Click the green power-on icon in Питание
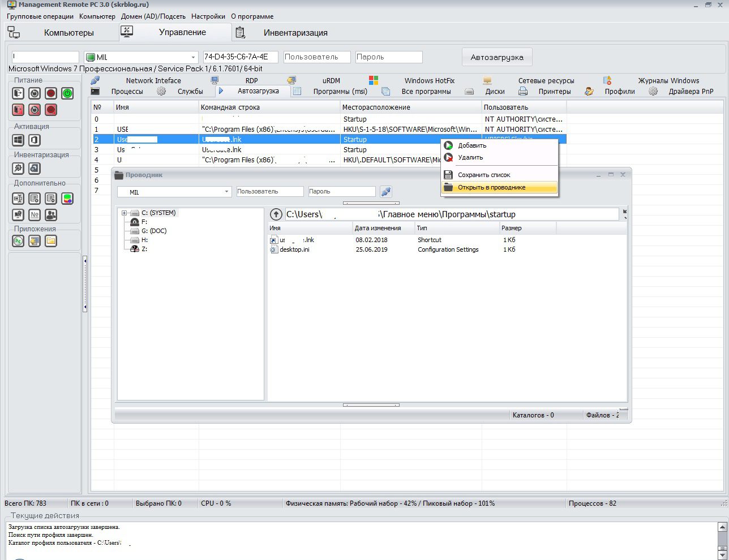The height and width of the screenshot is (560, 729). click(x=67, y=93)
